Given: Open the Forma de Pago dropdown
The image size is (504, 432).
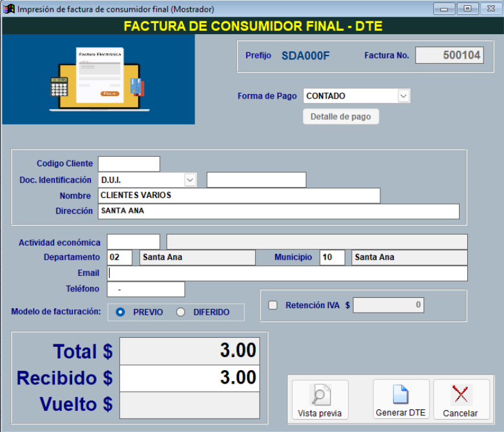Looking at the screenshot, I should (x=403, y=96).
